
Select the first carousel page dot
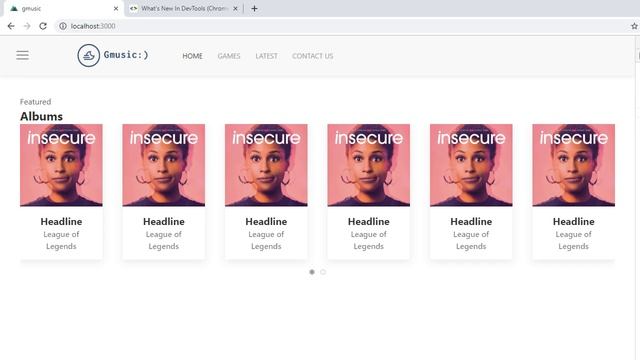tap(312, 272)
